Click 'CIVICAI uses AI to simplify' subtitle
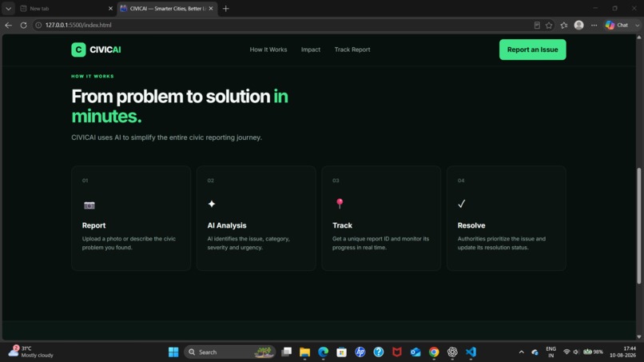This screenshot has height=362, width=644. pyautogui.click(x=166, y=137)
